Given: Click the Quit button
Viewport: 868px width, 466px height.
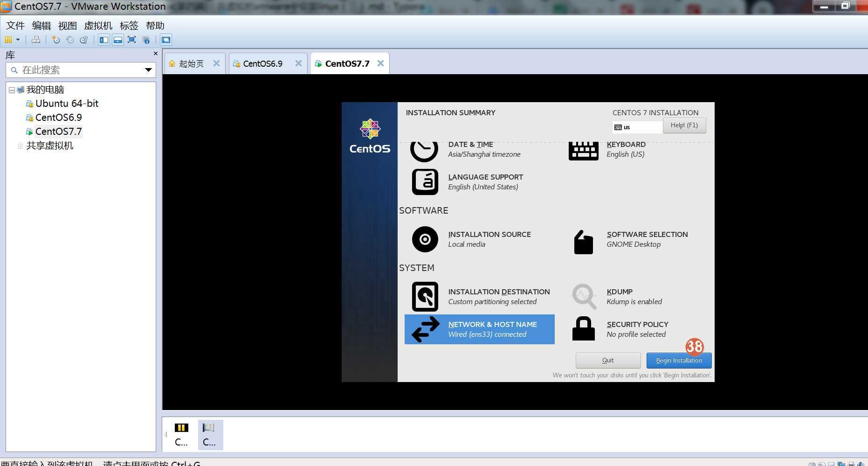Looking at the screenshot, I should pos(608,360).
